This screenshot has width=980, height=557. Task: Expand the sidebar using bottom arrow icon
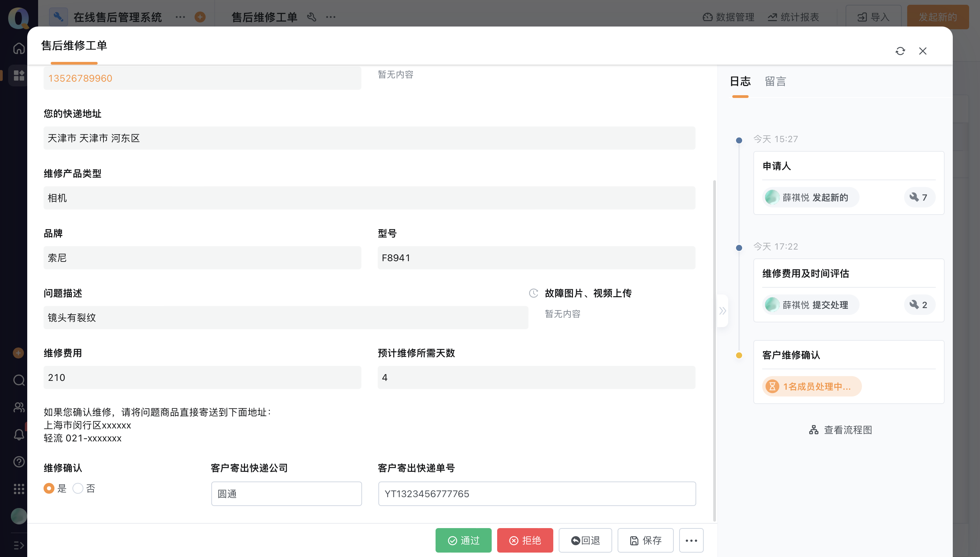[19, 545]
